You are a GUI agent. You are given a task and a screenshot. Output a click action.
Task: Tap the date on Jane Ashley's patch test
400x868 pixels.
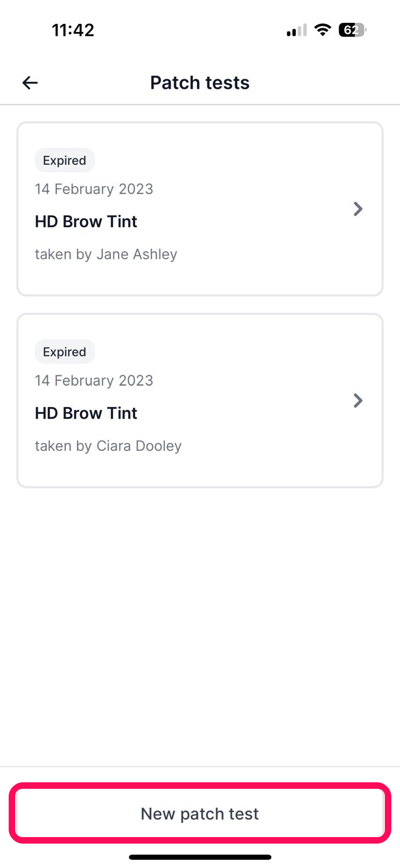pyautogui.click(x=94, y=189)
